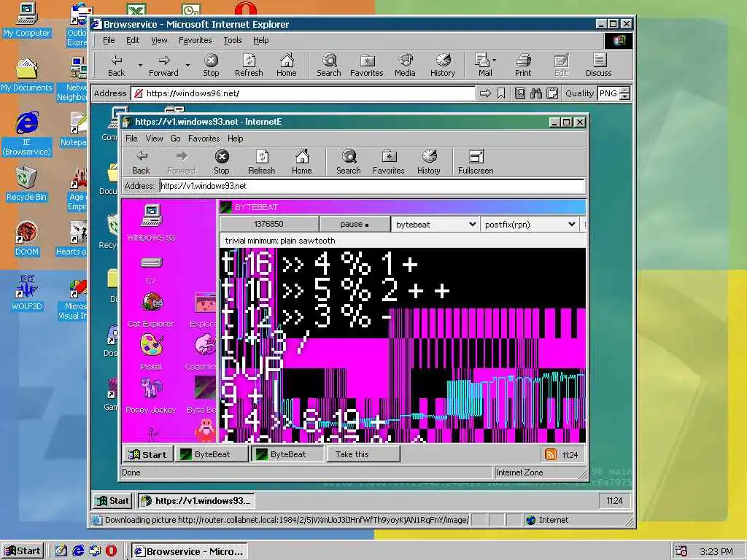
Task: Open the DOOM desktop shortcut
Action: 27,238
